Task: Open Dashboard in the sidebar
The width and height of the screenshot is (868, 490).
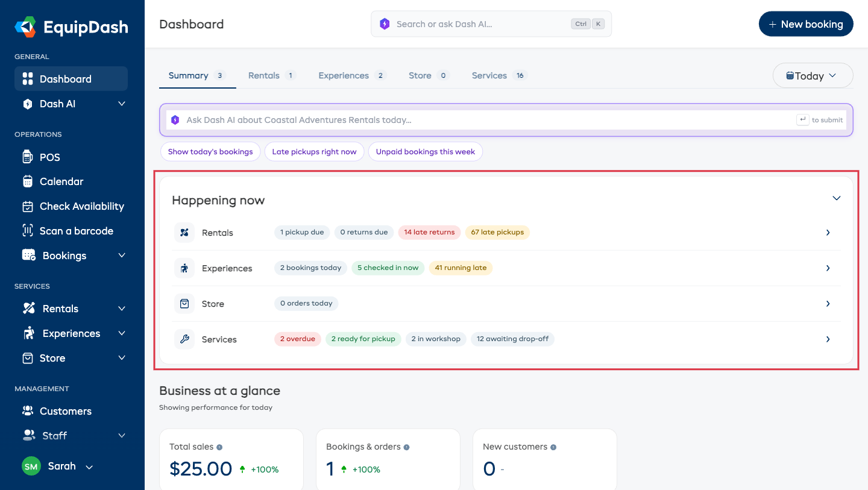Action: tap(71, 79)
